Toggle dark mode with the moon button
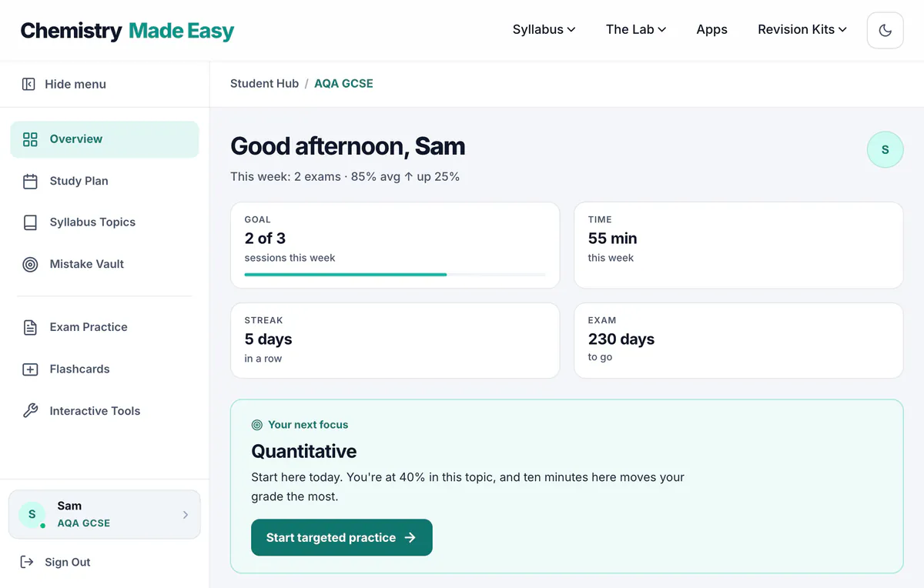The height and width of the screenshot is (588, 924). (x=885, y=30)
